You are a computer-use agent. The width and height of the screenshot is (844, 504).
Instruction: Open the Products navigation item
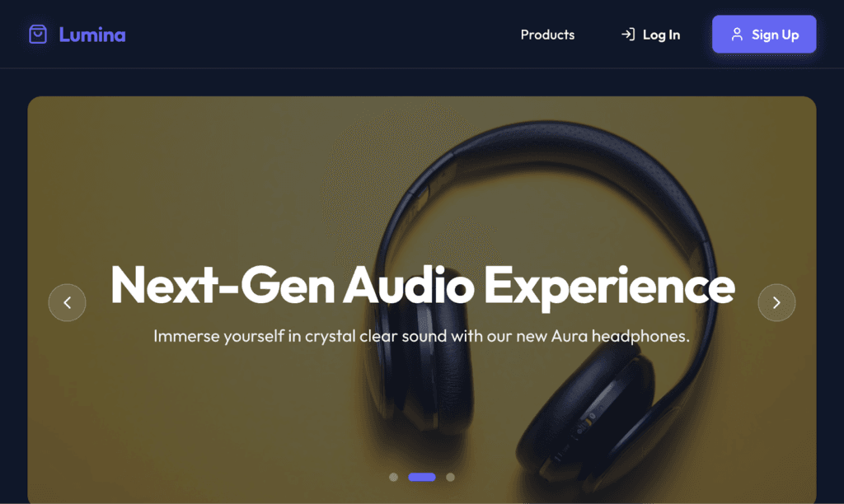click(547, 35)
